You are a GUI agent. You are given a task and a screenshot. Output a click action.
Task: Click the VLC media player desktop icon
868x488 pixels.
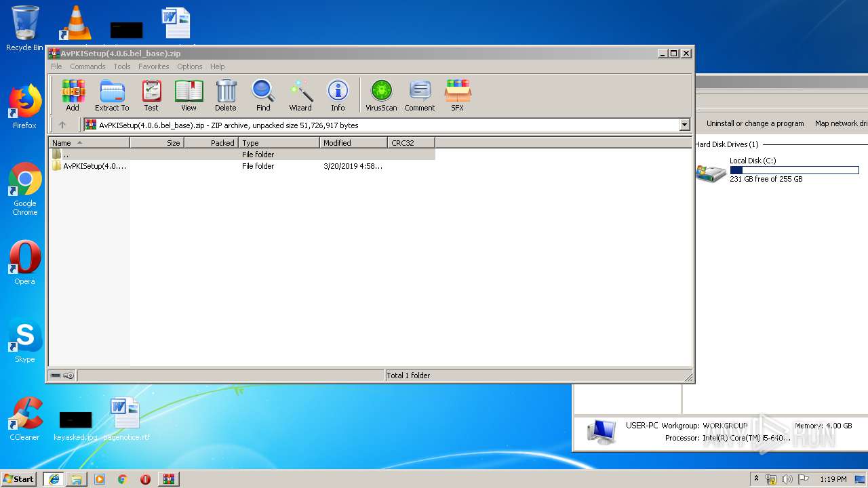76,24
